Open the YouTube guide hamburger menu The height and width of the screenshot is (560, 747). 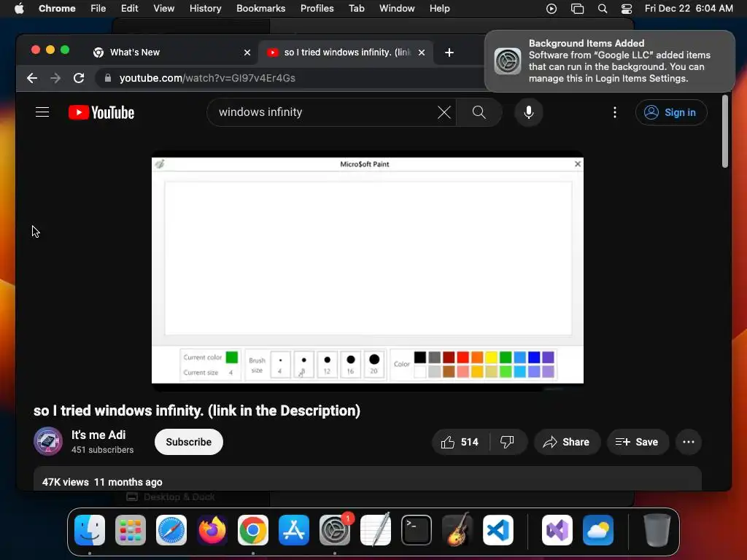point(42,112)
